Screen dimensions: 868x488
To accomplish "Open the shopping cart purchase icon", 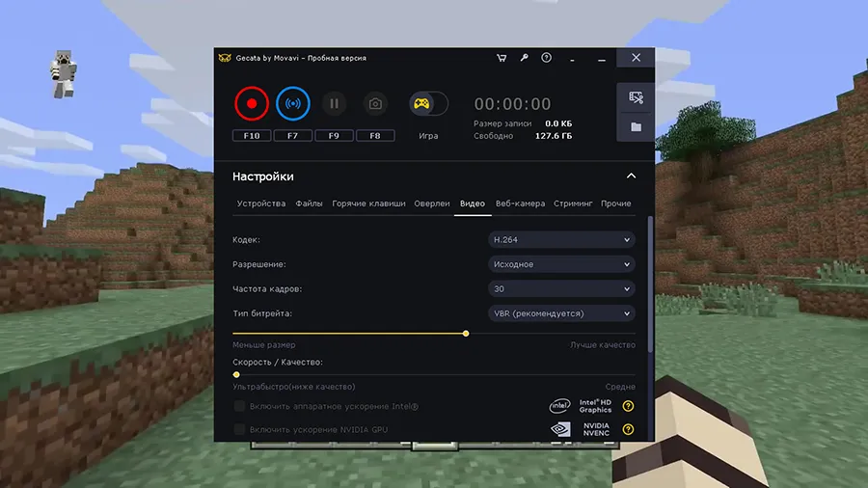I will (x=502, y=58).
